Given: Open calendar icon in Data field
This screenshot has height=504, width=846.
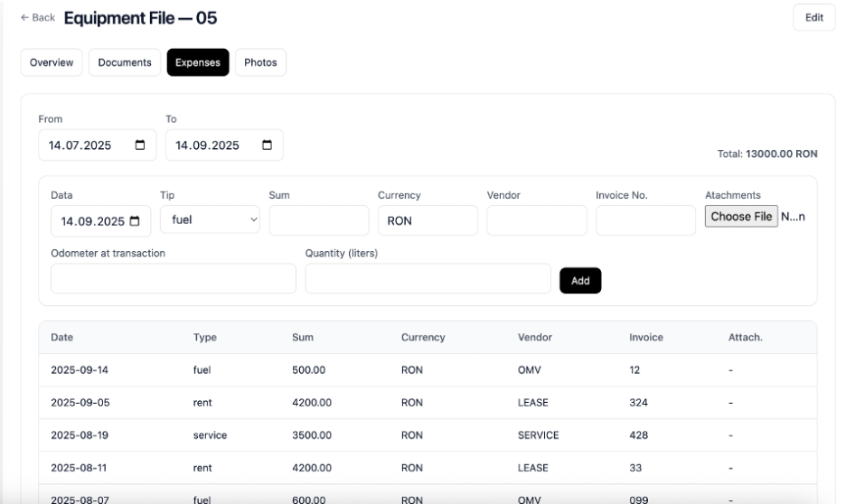Looking at the screenshot, I should [135, 221].
